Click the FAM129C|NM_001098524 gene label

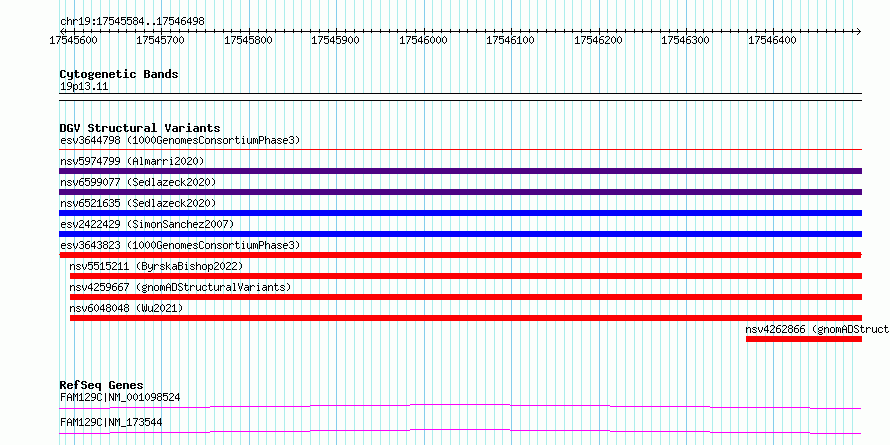coord(120,397)
